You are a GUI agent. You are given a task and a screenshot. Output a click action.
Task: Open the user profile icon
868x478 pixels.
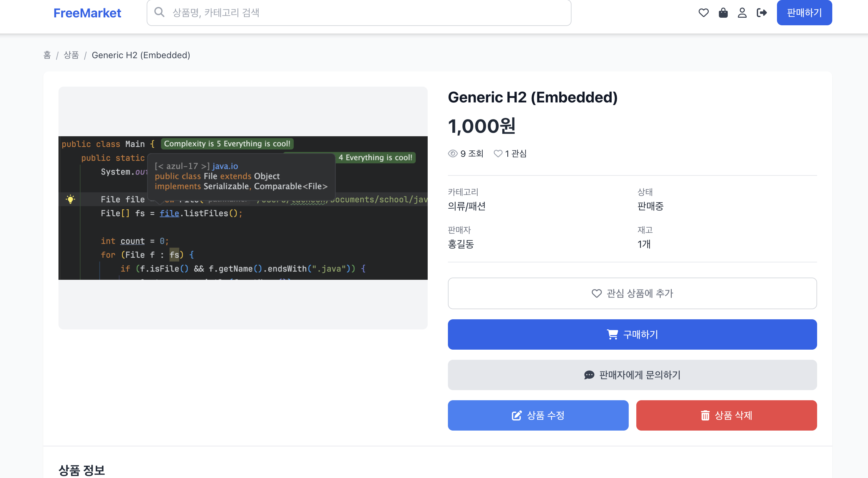point(742,13)
